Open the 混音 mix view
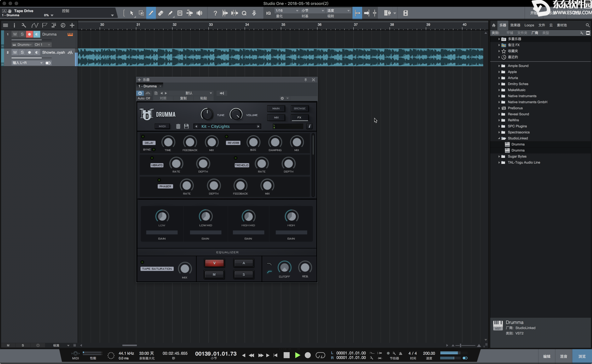592x364 pixels. click(564, 356)
